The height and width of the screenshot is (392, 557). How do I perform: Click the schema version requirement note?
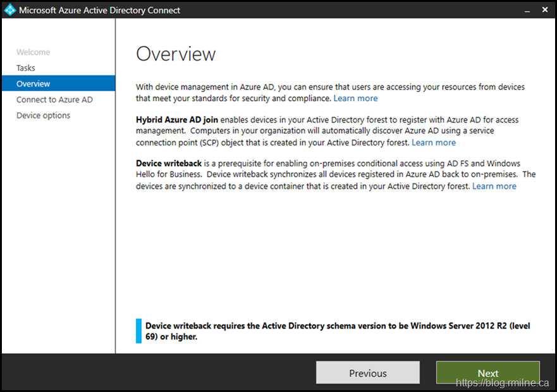click(x=338, y=331)
